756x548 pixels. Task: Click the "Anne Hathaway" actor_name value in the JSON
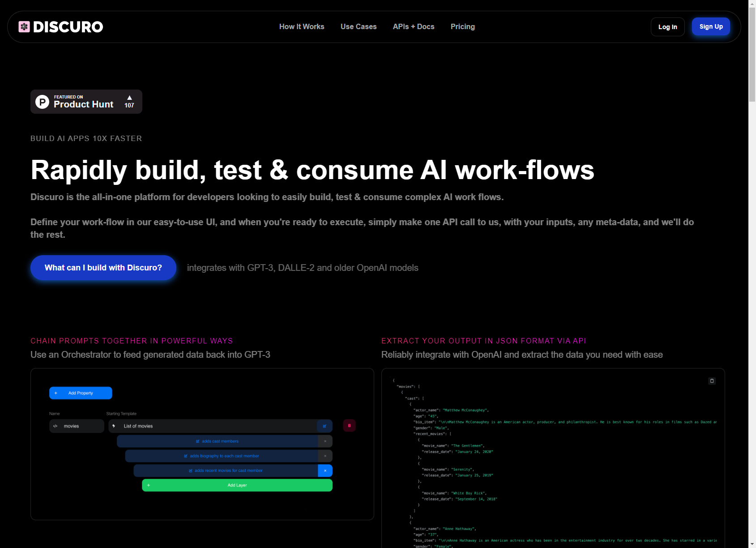pos(459,529)
